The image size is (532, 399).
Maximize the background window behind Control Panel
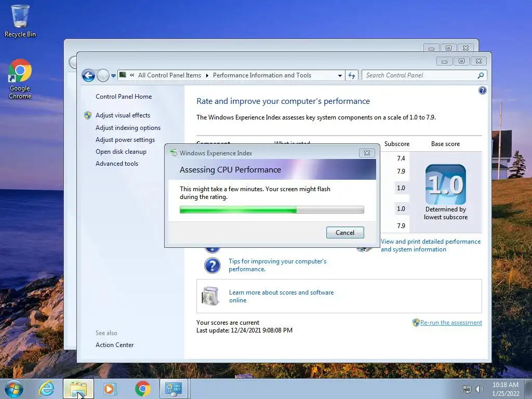448,48
